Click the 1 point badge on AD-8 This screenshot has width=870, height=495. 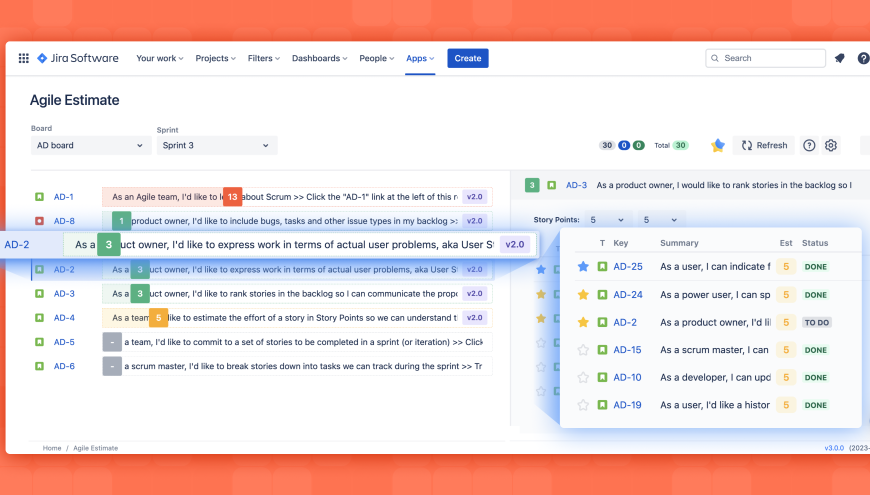(122, 221)
